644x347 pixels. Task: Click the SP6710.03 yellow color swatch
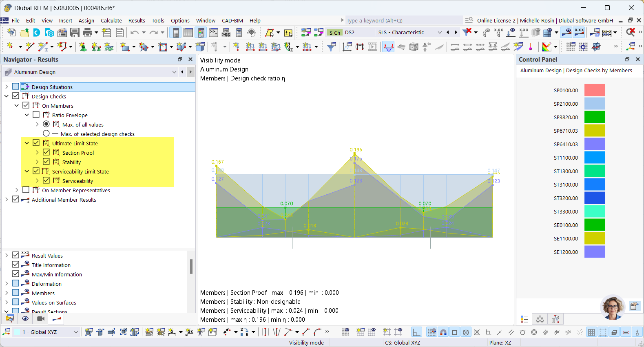click(x=595, y=131)
